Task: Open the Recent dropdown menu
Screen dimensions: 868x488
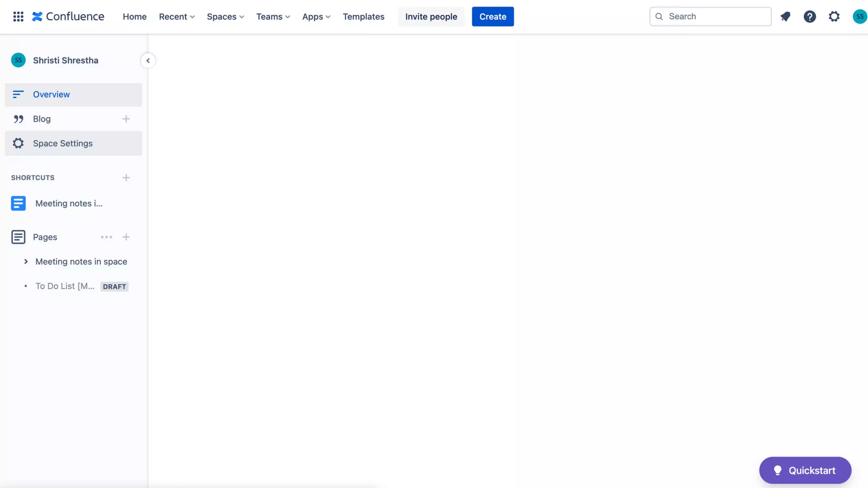Action: 177,17
